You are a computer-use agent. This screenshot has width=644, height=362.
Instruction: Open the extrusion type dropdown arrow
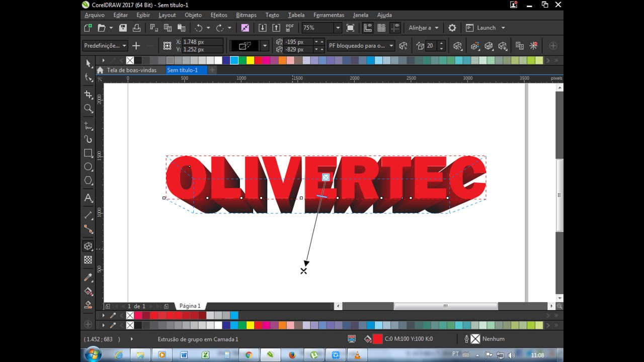coord(265,46)
